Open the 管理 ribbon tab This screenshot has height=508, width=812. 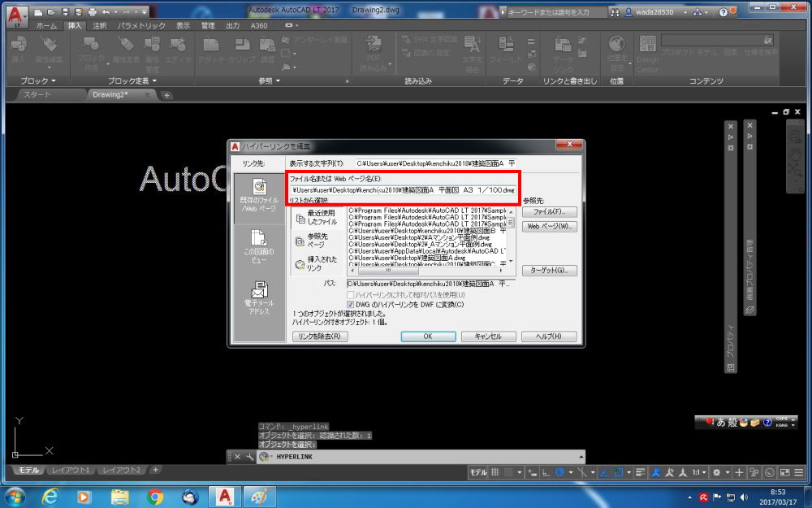click(208, 25)
